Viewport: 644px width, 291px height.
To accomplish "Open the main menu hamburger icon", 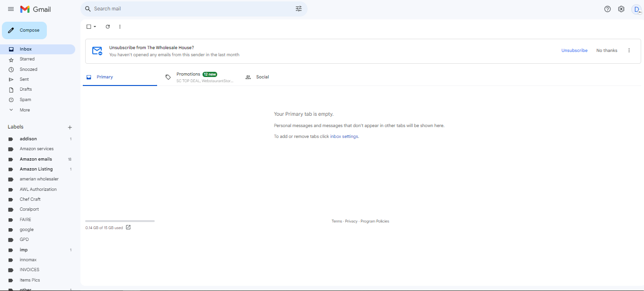I will coord(11,9).
